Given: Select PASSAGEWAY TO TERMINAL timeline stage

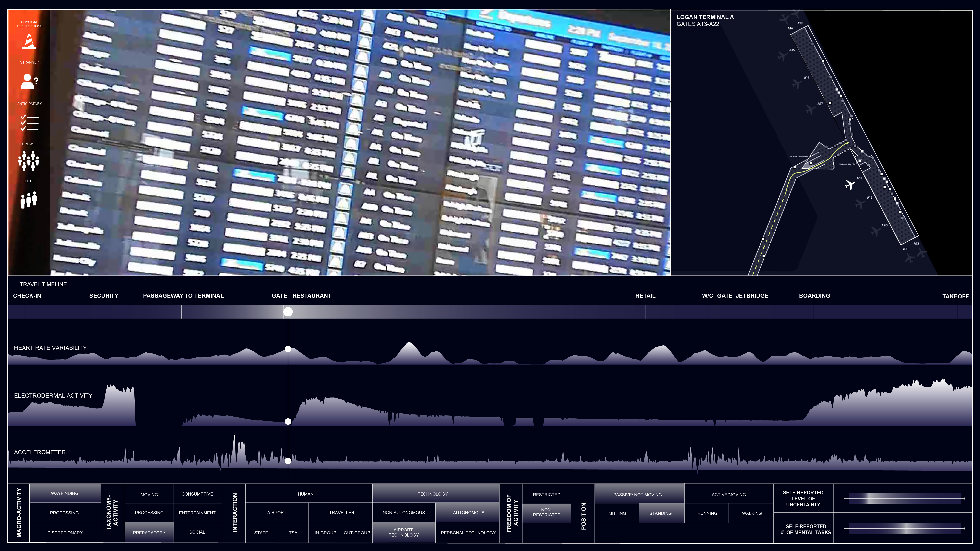Looking at the screenshot, I should [183, 296].
